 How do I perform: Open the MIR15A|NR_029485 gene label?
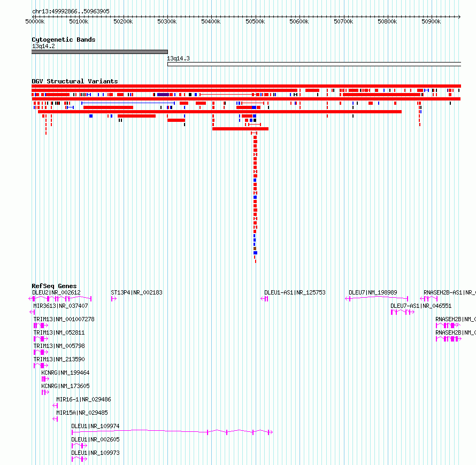pos(82,413)
